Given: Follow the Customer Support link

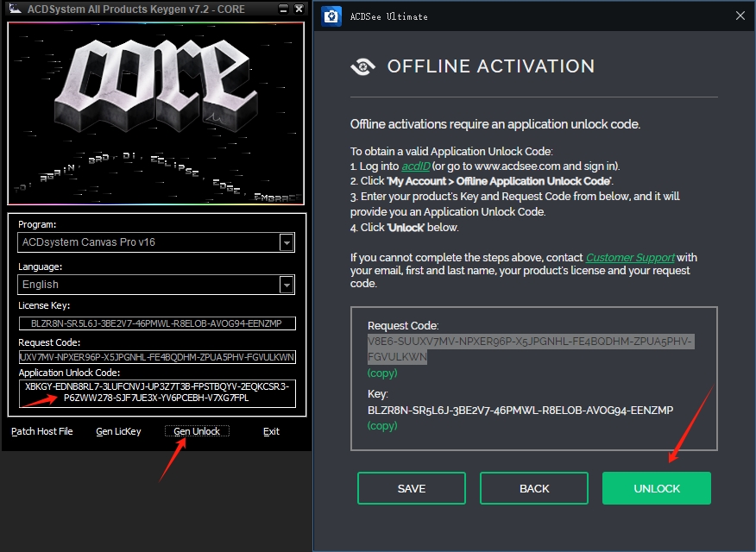Looking at the screenshot, I should point(630,258).
